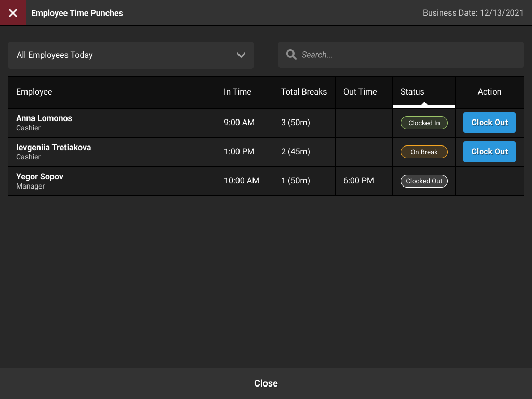Clock Out Ievgeniia Tretiakova

coord(489,152)
